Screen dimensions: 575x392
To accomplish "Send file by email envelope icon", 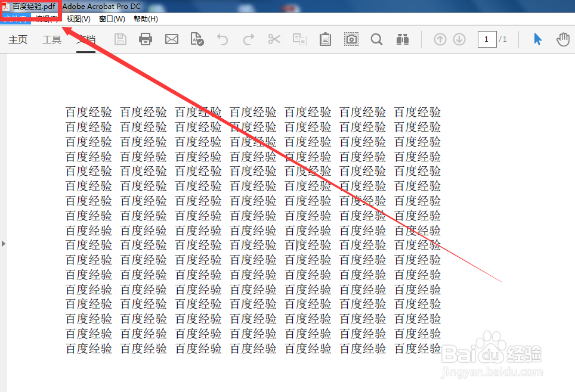I will point(172,39).
